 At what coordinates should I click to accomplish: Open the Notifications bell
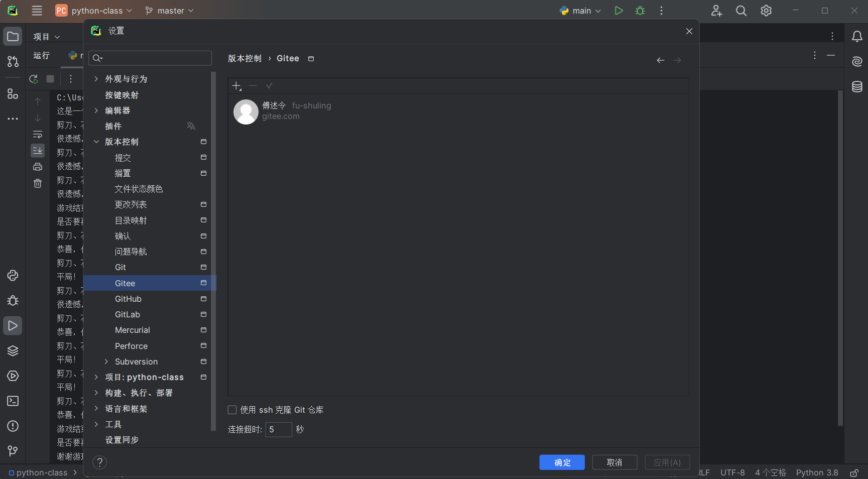pyautogui.click(x=857, y=37)
